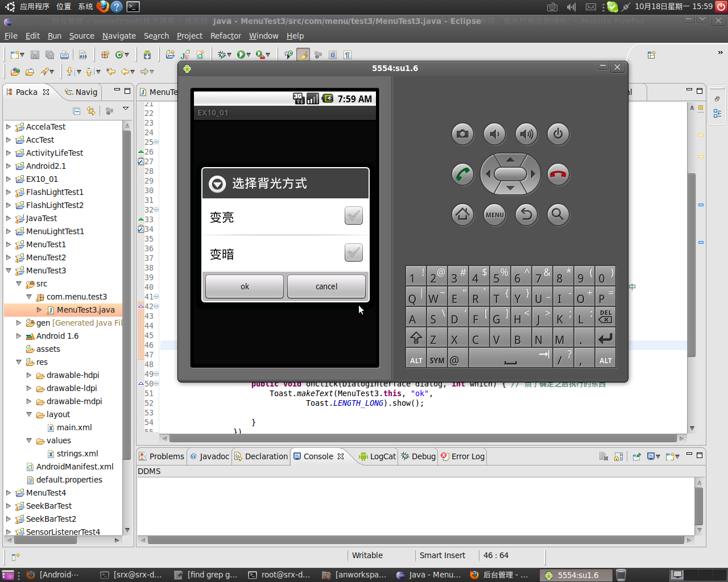Image resolution: width=728 pixels, height=582 pixels.
Task: Click the emulator volume up button
Action: pos(526,134)
